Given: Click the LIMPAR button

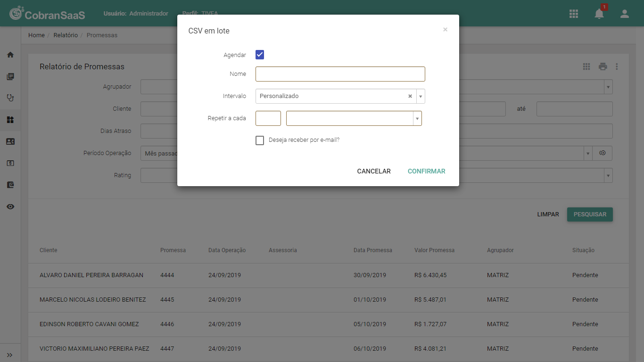Looking at the screenshot, I should (548, 214).
